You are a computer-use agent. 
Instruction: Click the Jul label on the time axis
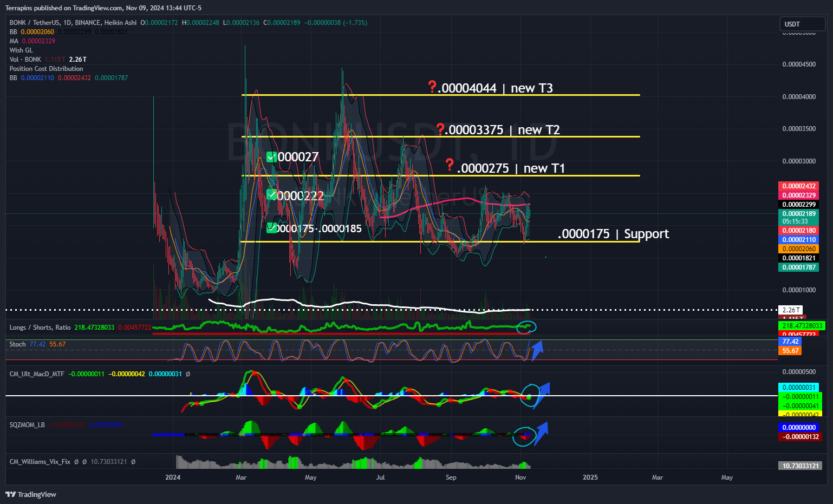click(x=380, y=477)
